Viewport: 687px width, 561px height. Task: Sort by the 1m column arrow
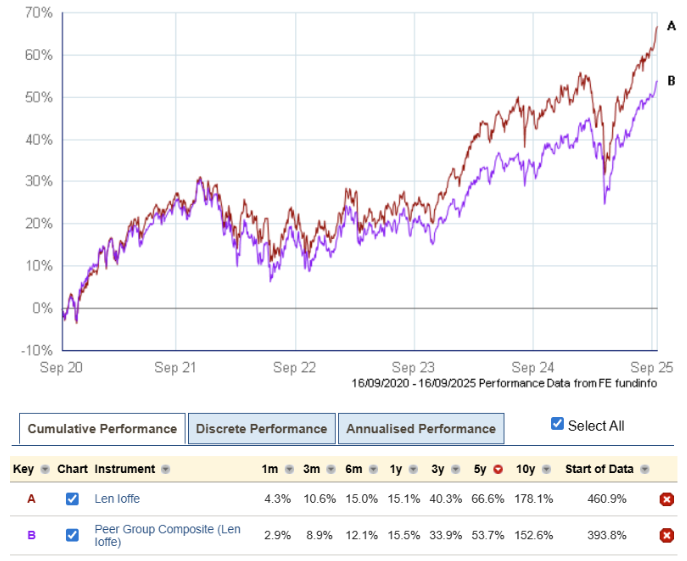pos(290,469)
